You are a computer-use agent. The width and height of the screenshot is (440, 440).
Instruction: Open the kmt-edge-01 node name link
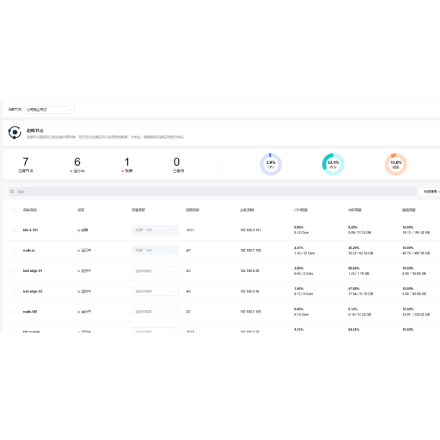32,271
